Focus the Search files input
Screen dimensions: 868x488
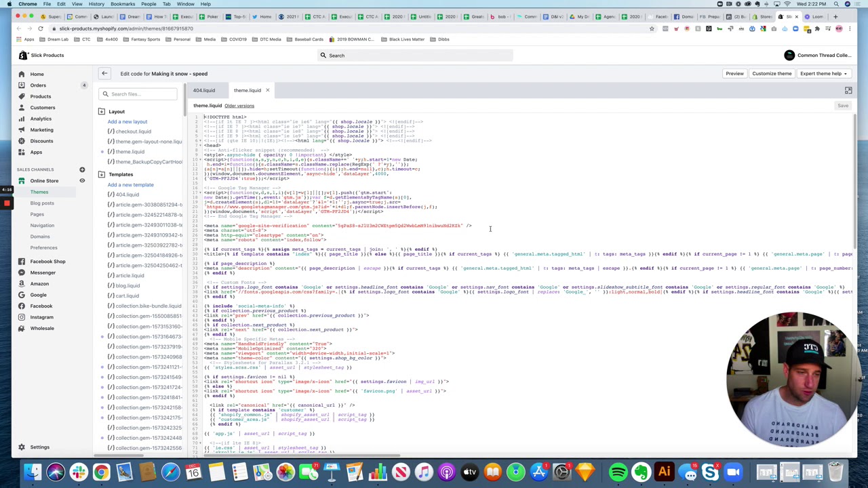click(x=139, y=94)
